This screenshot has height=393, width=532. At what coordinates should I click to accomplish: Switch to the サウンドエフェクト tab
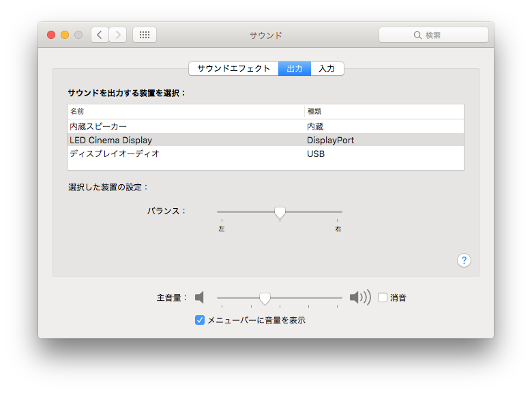(x=233, y=68)
